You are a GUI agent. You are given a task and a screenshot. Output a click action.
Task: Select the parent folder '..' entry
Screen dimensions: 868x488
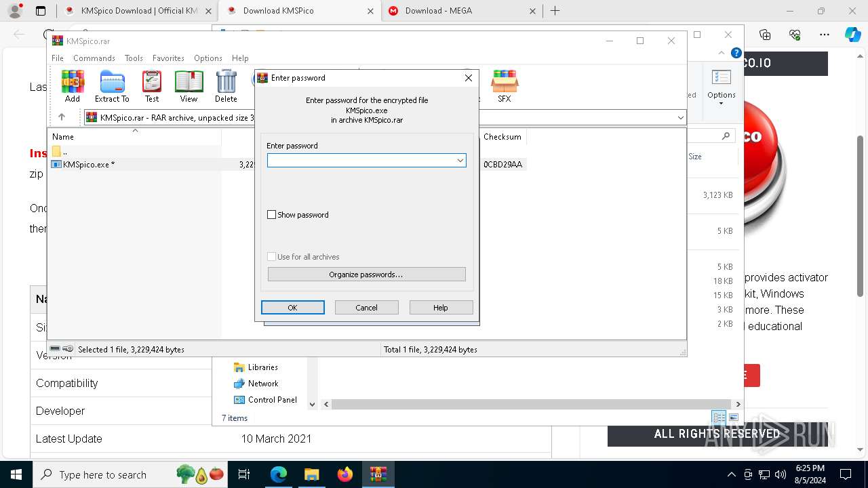[x=60, y=151]
